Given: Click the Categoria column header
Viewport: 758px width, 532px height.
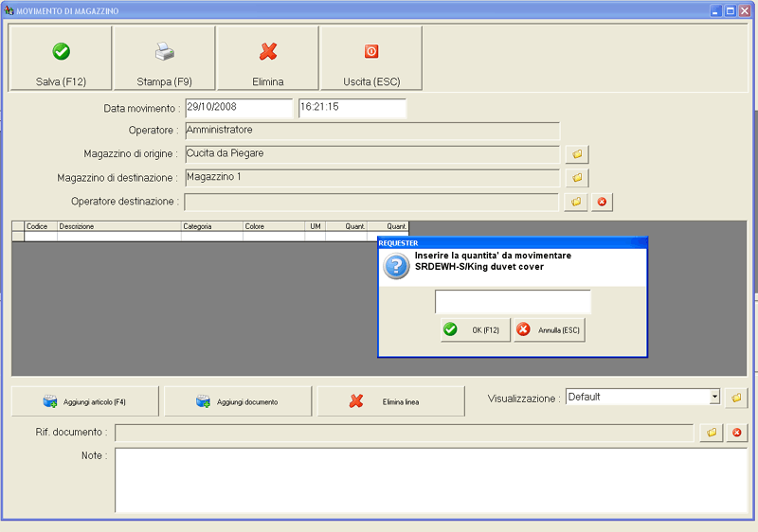Looking at the screenshot, I should 211,226.
